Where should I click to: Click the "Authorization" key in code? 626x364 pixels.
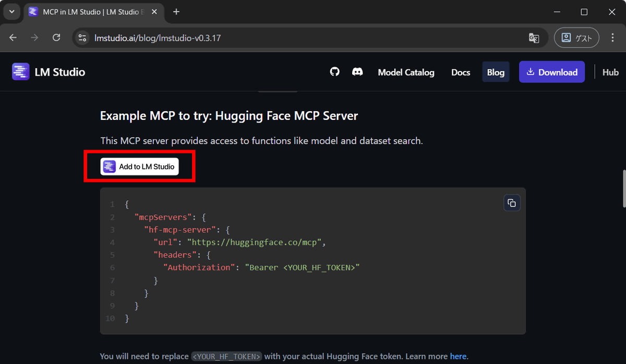pyautogui.click(x=199, y=268)
